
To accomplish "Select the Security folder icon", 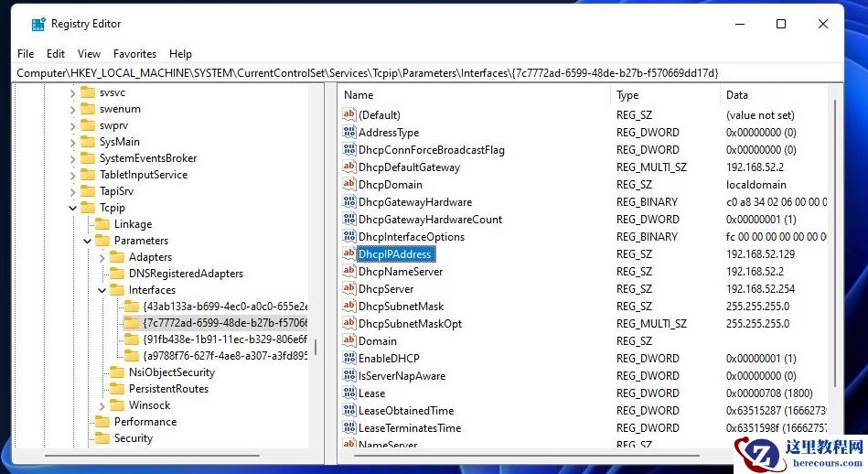I will pos(102,438).
